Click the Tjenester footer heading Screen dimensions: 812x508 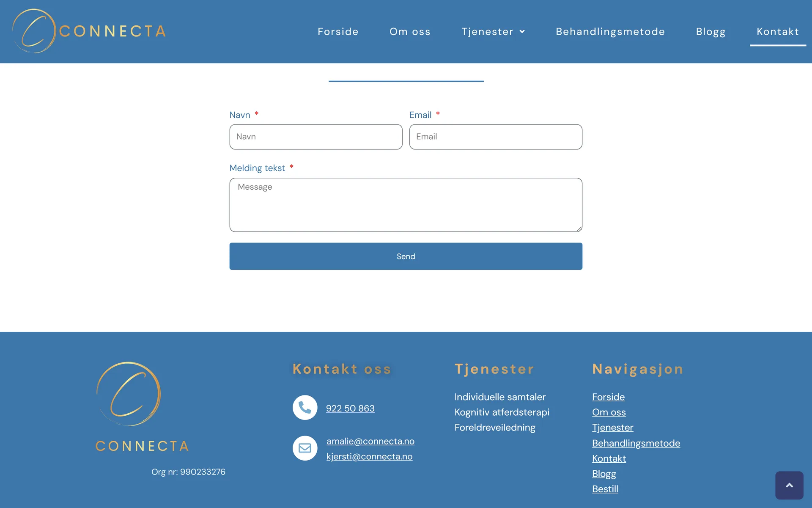pyautogui.click(x=494, y=369)
